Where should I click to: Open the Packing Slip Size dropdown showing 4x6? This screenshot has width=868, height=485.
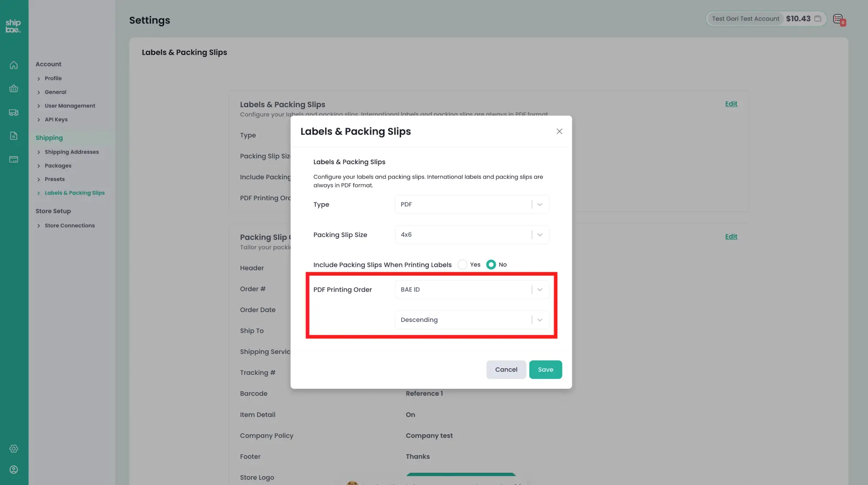[x=472, y=235]
